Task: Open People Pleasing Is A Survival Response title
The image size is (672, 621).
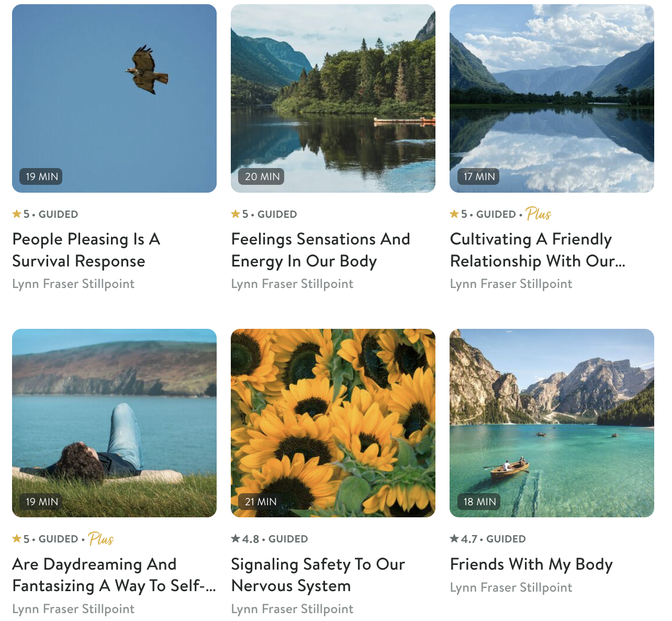Action: click(x=86, y=250)
